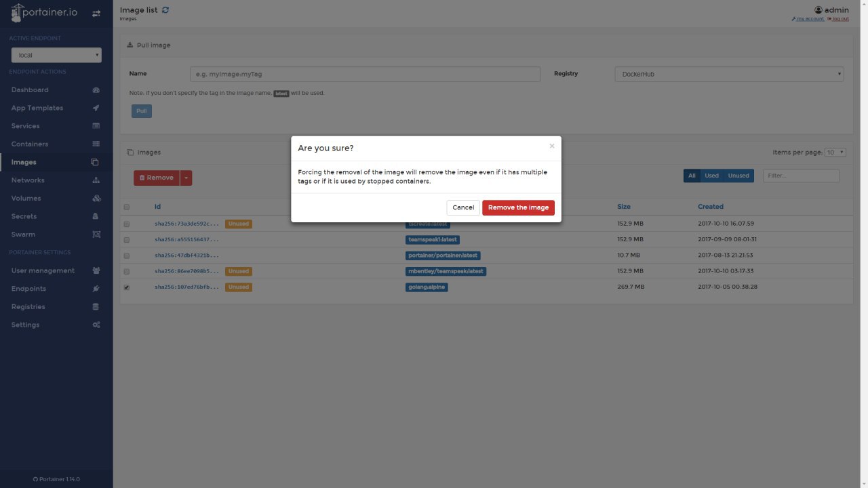
Task: Go to Registries in sidebar
Action: point(28,307)
